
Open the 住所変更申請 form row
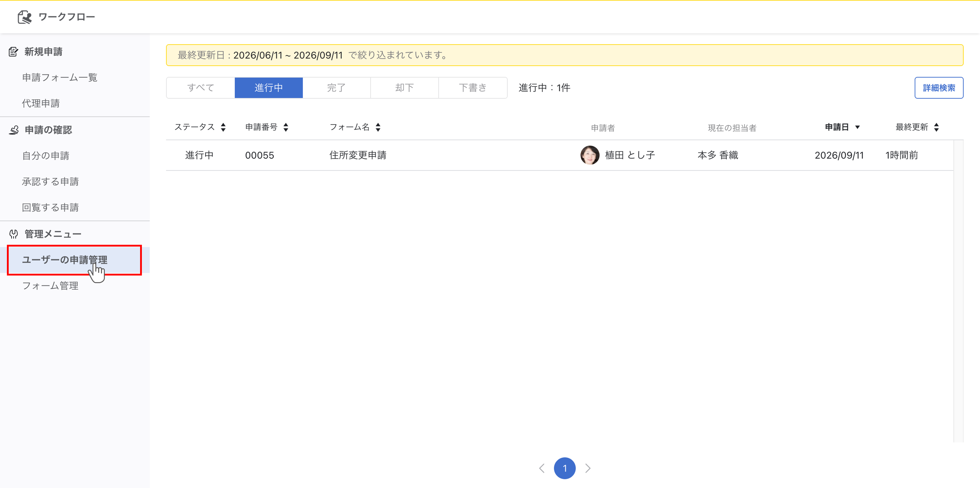pos(560,155)
